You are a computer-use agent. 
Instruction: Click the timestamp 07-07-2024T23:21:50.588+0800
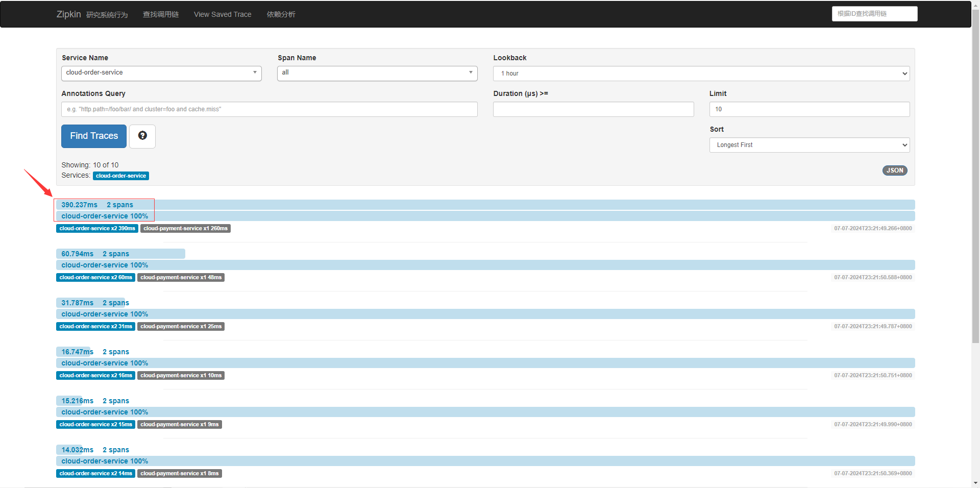pos(873,277)
